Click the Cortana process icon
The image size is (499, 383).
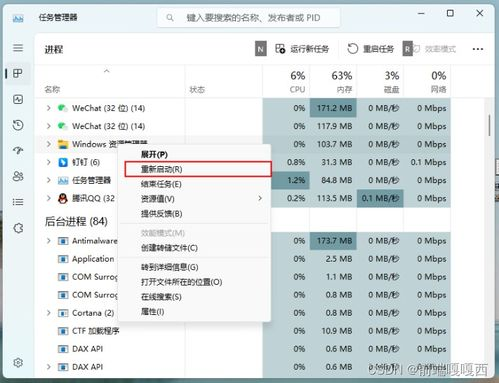pyautogui.click(x=63, y=313)
